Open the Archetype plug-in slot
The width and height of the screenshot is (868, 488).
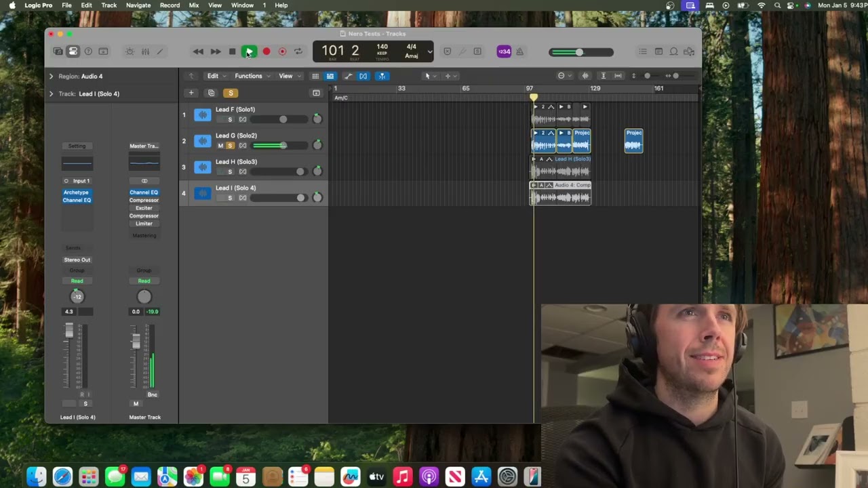77,192
